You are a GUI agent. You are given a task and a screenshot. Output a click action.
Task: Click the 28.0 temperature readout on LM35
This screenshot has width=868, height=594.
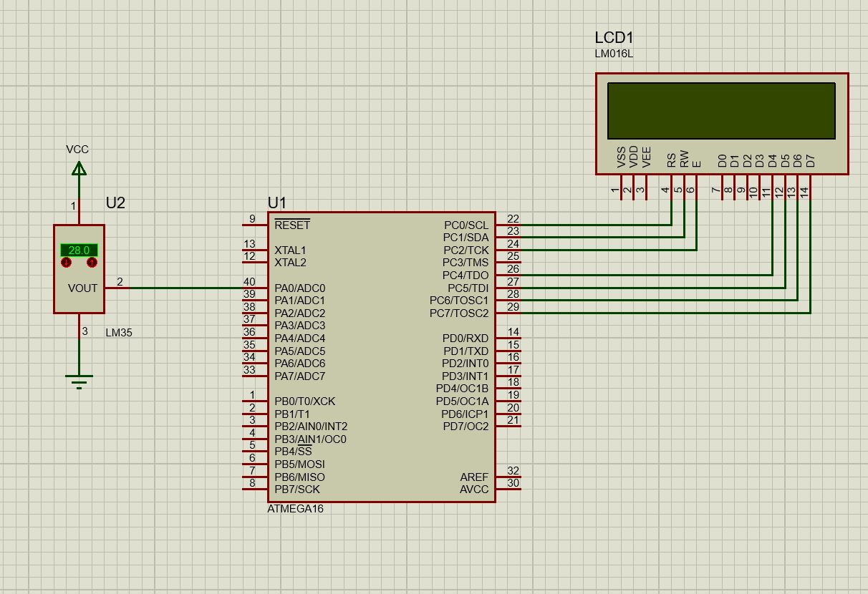[x=79, y=250]
